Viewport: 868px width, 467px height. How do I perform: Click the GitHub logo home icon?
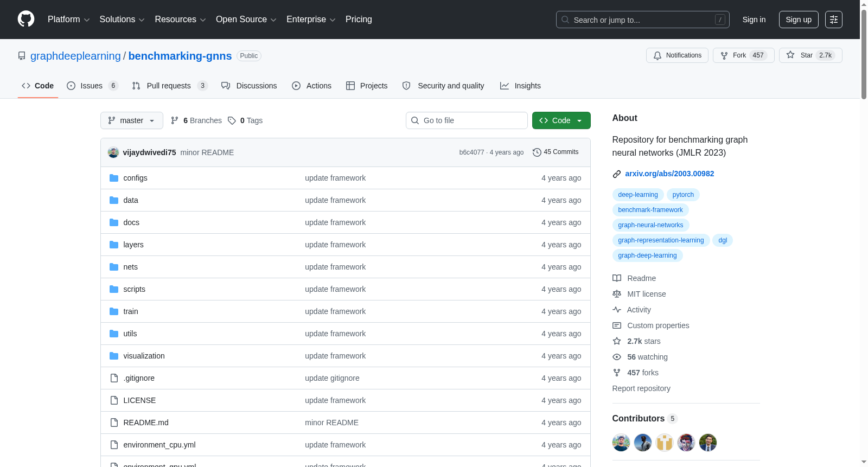click(26, 20)
